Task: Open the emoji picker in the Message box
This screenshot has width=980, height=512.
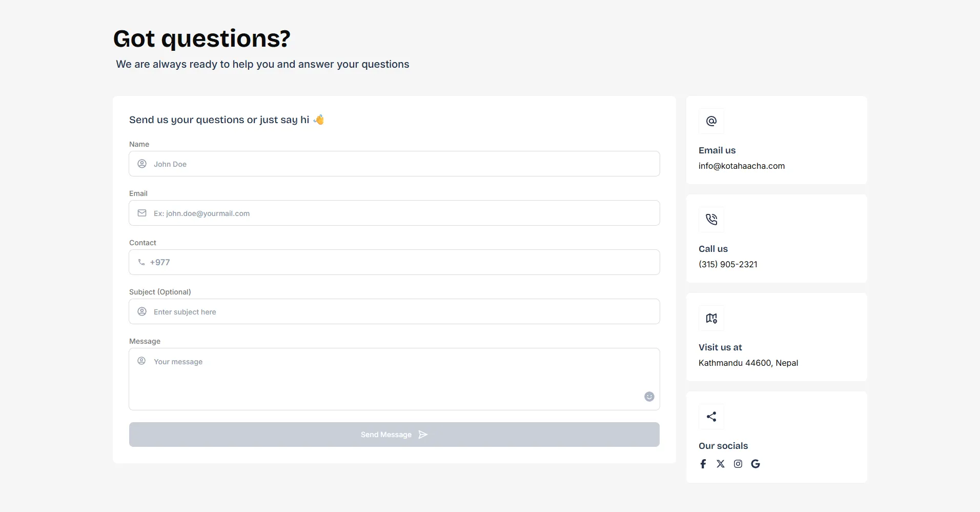Action: point(649,397)
